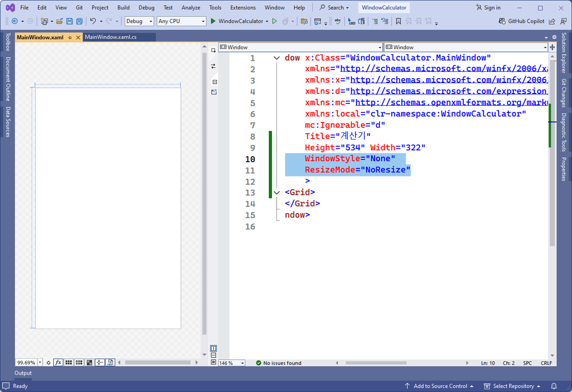Open the Extensions menu
The height and width of the screenshot is (392, 572).
(243, 7)
